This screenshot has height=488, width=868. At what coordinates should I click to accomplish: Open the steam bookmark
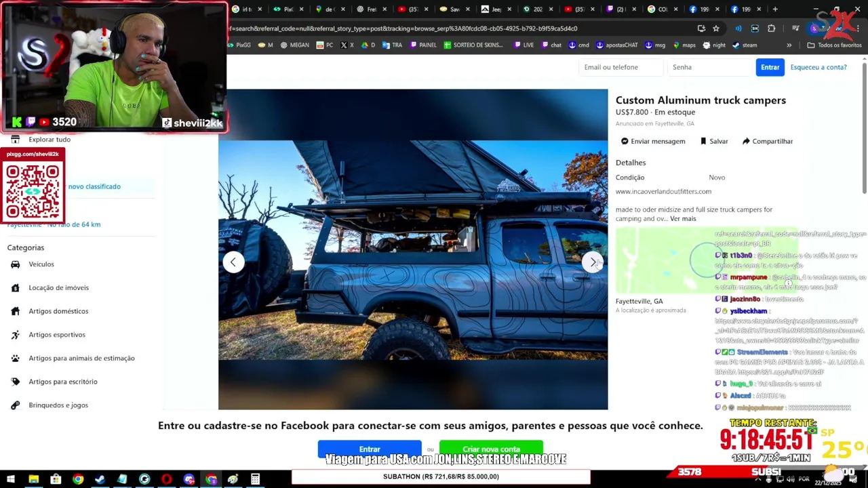click(745, 45)
